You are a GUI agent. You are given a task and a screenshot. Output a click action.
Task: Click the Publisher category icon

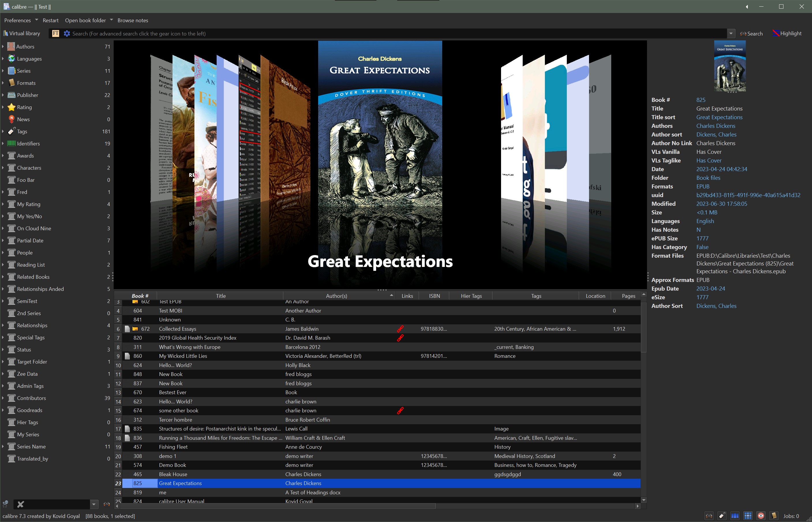[x=11, y=95]
